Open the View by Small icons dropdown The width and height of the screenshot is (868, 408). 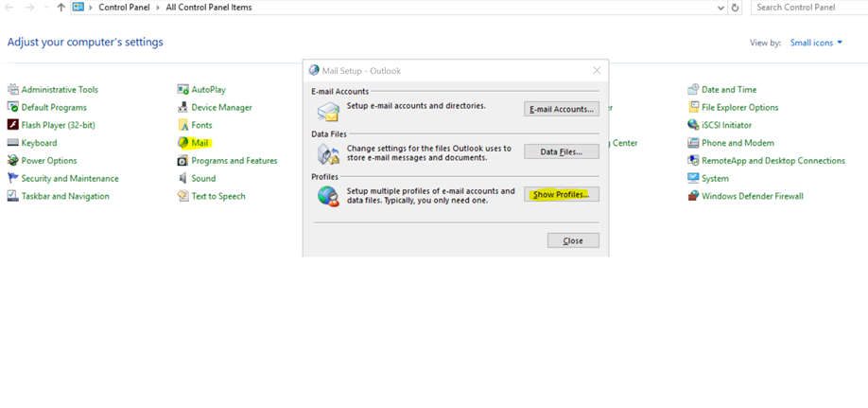(x=817, y=43)
